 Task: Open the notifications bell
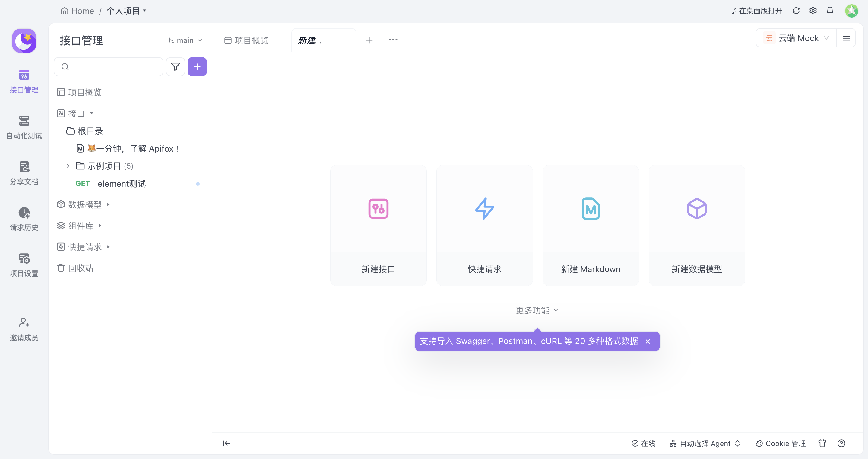830,11
